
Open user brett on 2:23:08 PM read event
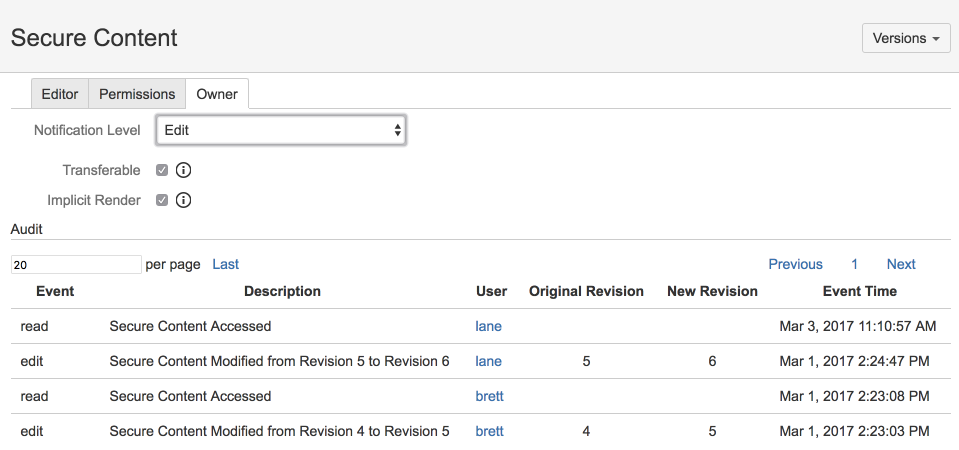[489, 396]
